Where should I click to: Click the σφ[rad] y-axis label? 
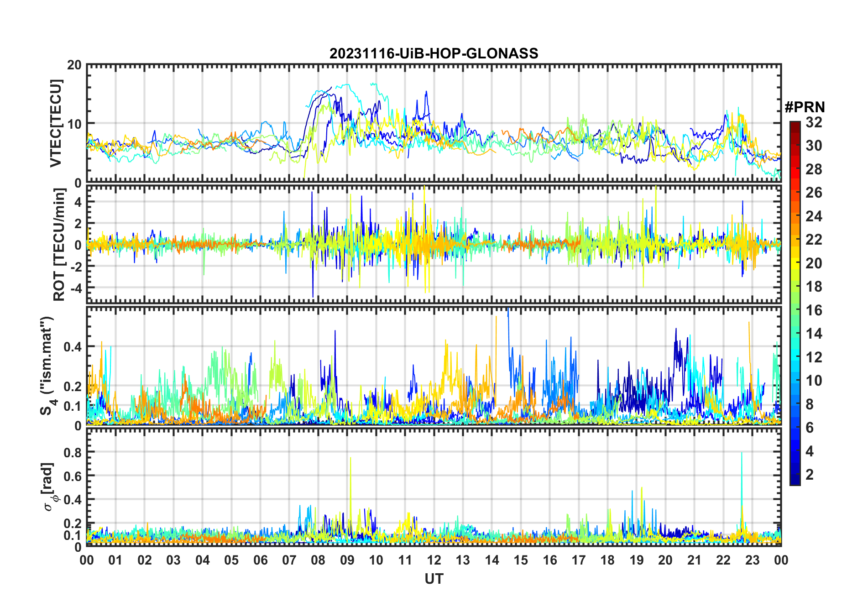coord(49,487)
